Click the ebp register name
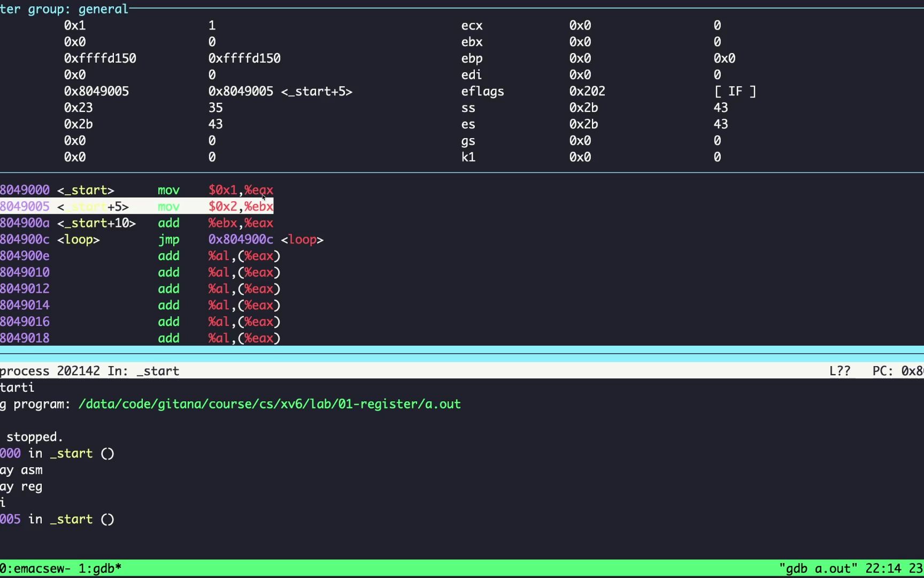924x578 pixels. pyautogui.click(x=472, y=59)
